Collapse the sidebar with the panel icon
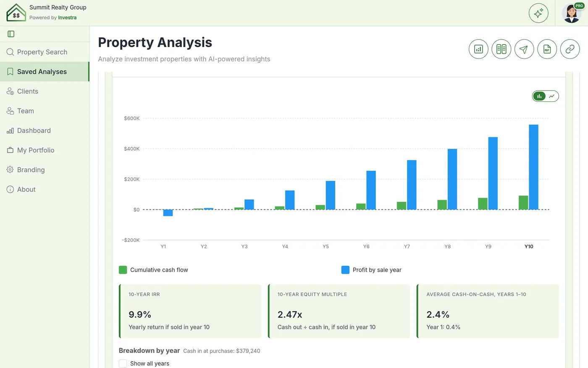Image resolution: width=588 pixels, height=368 pixels. 11,34
